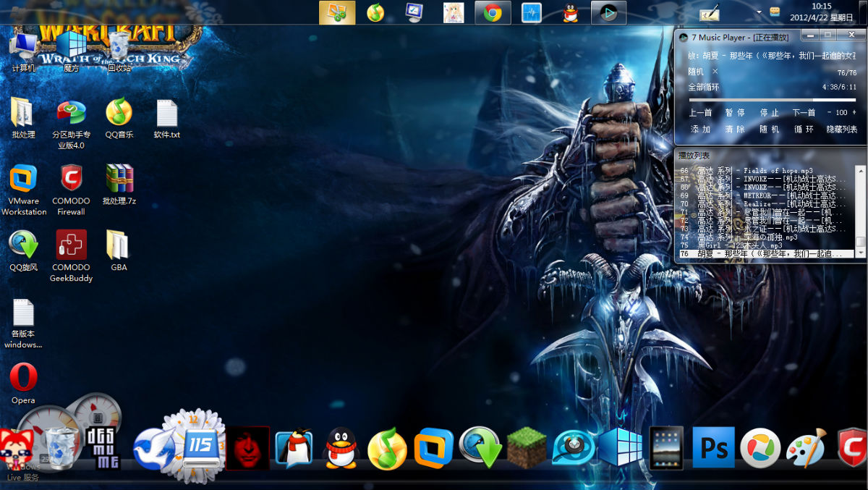Click the red face icon in the dock
The height and width of the screenshot is (490, 868).
point(247,448)
